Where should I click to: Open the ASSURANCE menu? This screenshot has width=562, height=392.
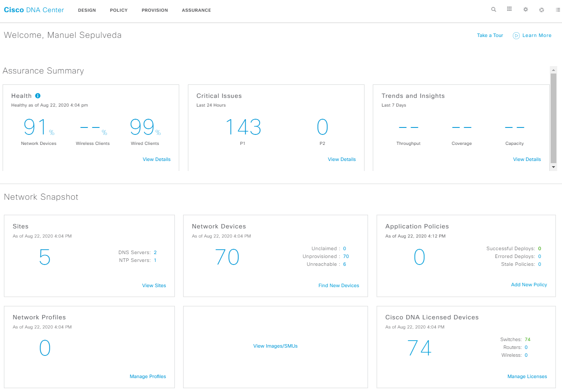pyautogui.click(x=197, y=10)
